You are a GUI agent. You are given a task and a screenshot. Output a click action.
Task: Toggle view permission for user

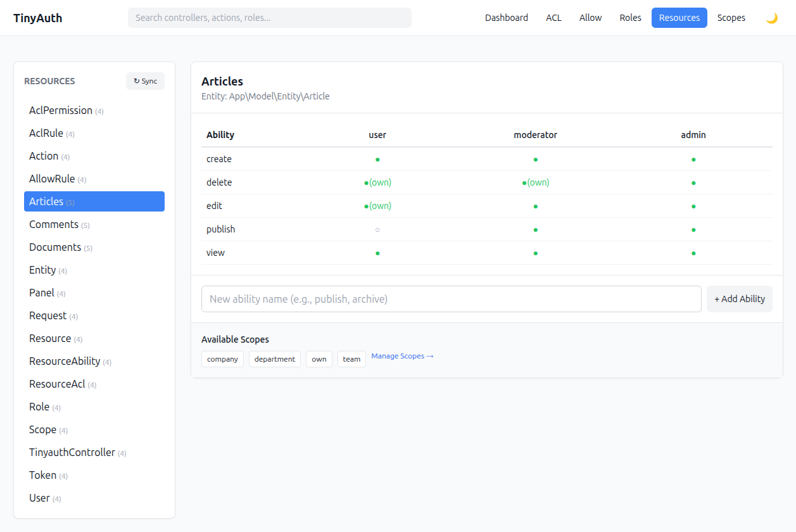click(x=377, y=253)
